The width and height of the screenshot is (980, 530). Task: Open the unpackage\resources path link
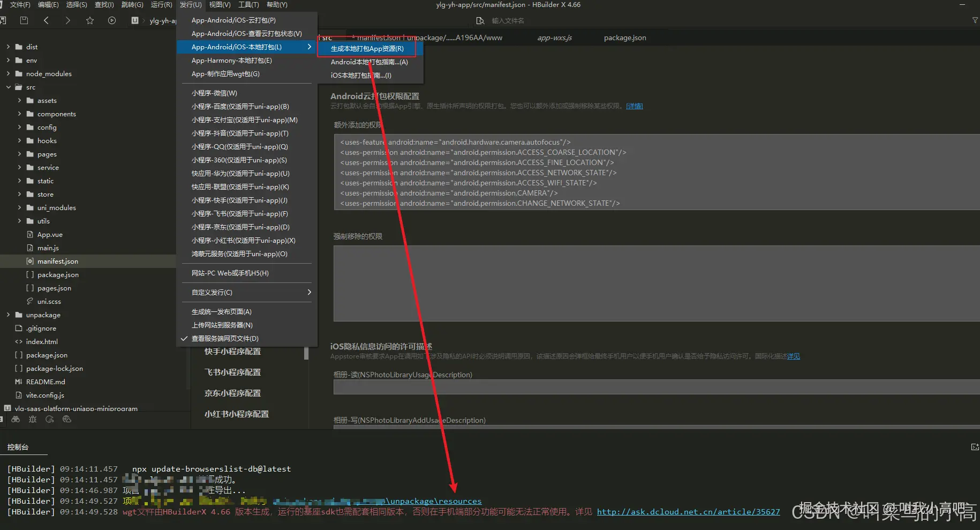tap(434, 501)
